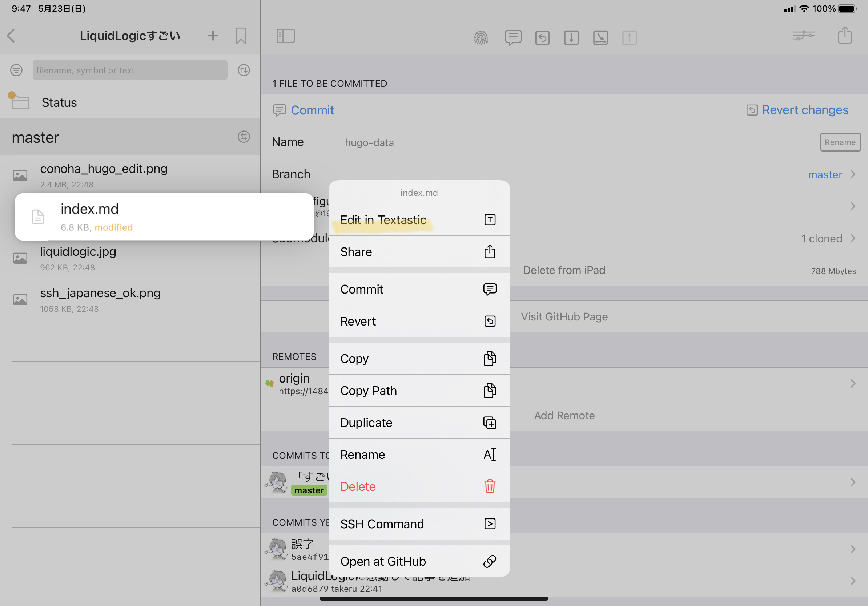Click the bookmark icon in sidebar header
This screenshot has width=868, height=606.
[241, 36]
